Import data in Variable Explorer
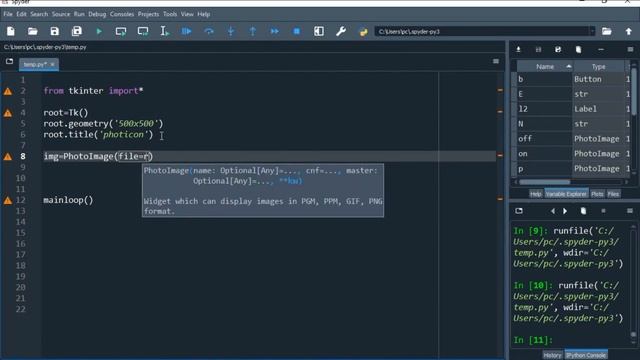The image size is (640, 360). click(x=518, y=49)
